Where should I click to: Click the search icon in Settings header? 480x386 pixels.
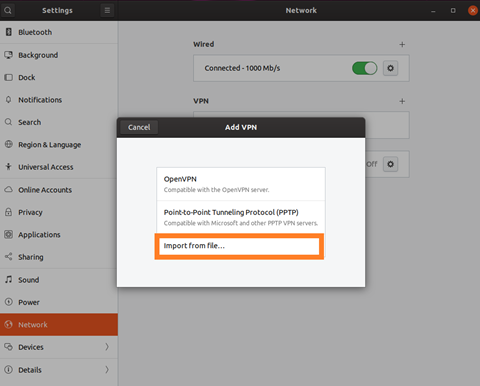click(x=8, y=10)
